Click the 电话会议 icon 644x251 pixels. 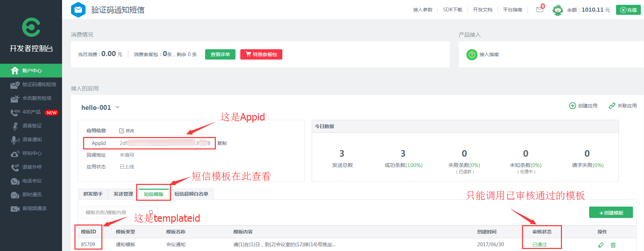pos(15,181)
